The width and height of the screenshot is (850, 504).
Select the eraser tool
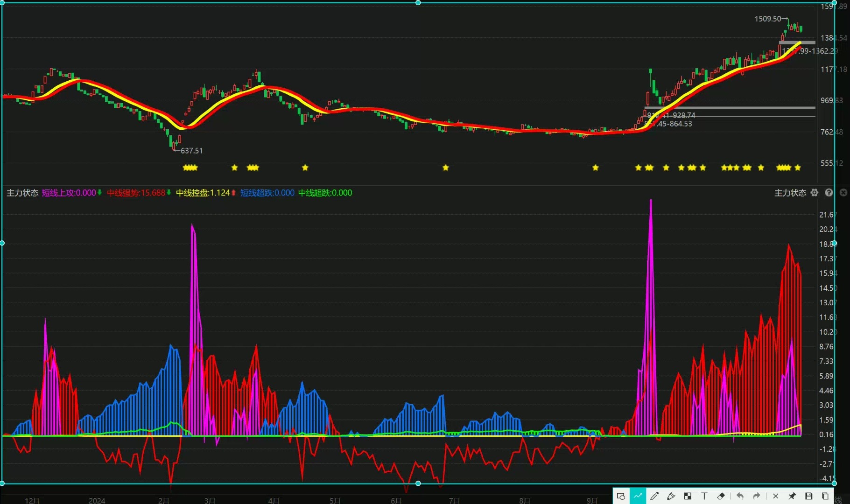tap(721, 496)
